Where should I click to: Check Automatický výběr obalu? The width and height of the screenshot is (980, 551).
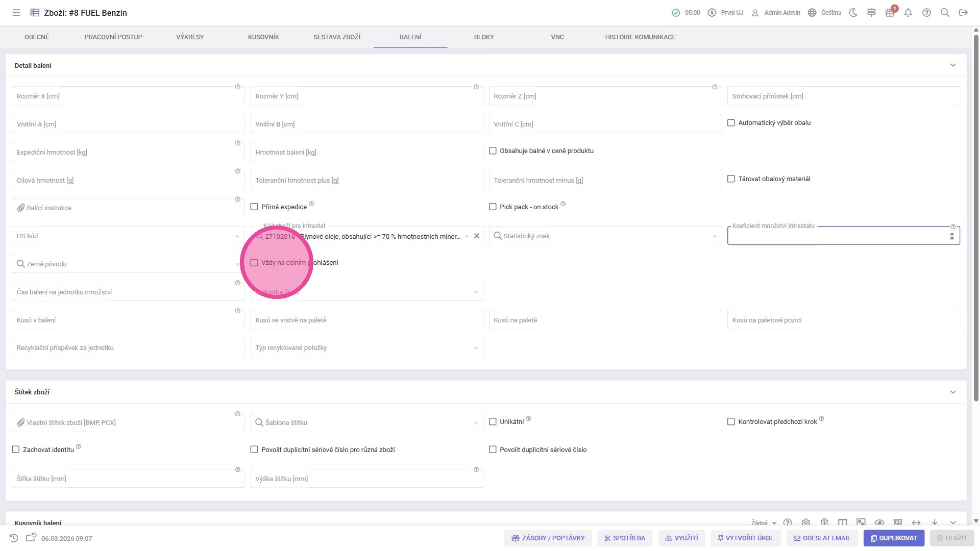click(731, 123)
